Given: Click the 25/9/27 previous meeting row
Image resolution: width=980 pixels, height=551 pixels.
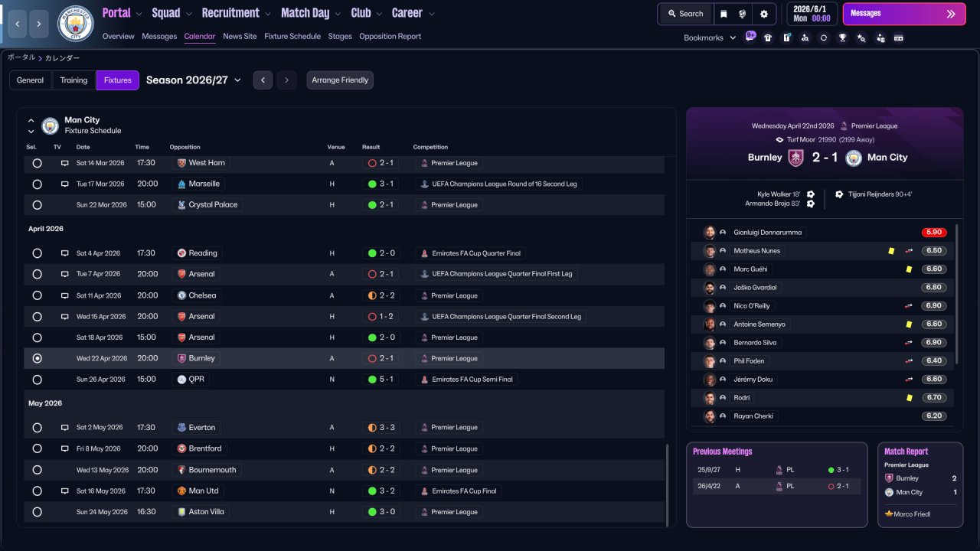Looking at the screenshot, I should pyautogui.click(x=776, y=470).
